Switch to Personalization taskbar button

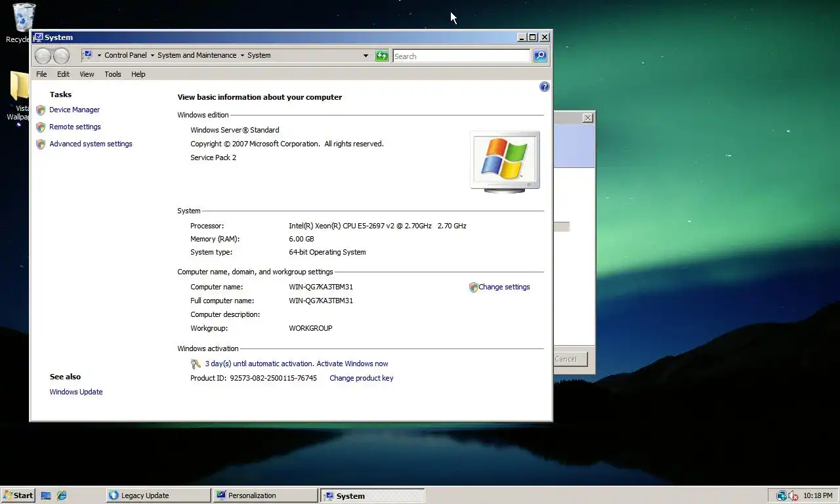[265, 495]
